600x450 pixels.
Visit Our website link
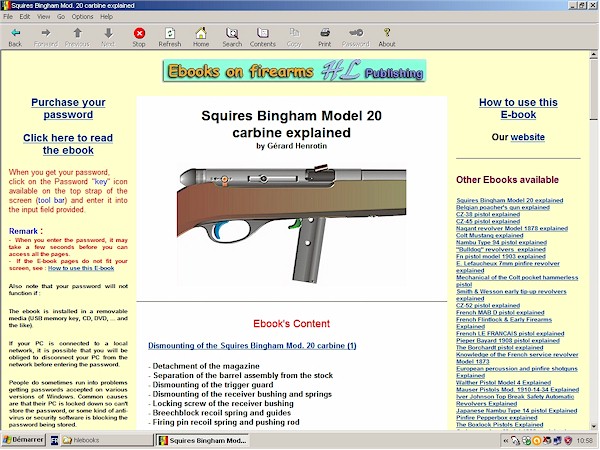coord(528,137)
